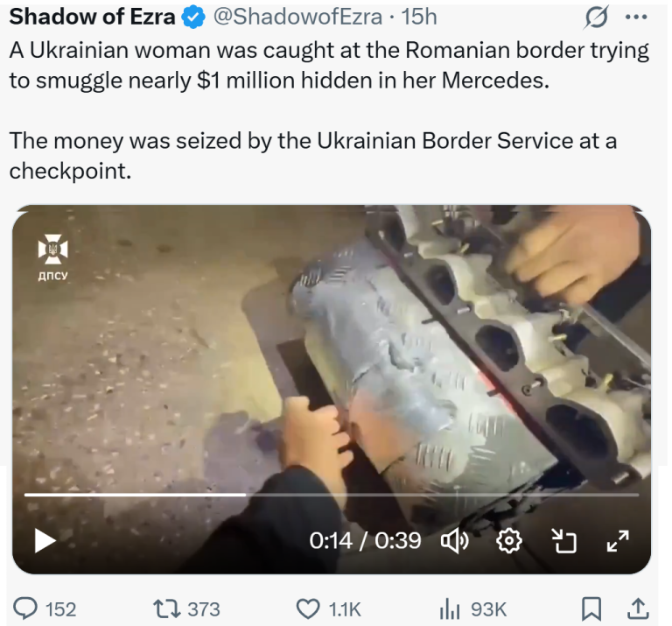This screenshot has height=626, width=672.
Task: Click the 15h timestamp
Action: tap(419, 18)
